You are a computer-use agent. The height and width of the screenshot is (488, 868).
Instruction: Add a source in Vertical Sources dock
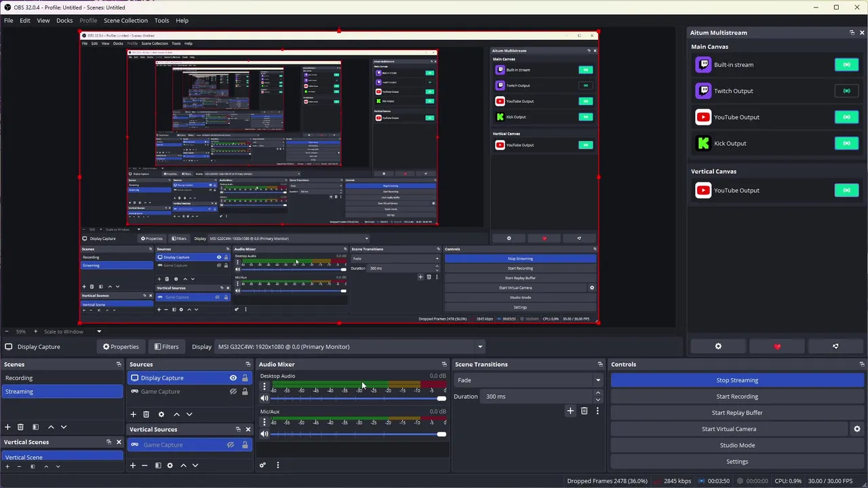(x=133, y=466)
